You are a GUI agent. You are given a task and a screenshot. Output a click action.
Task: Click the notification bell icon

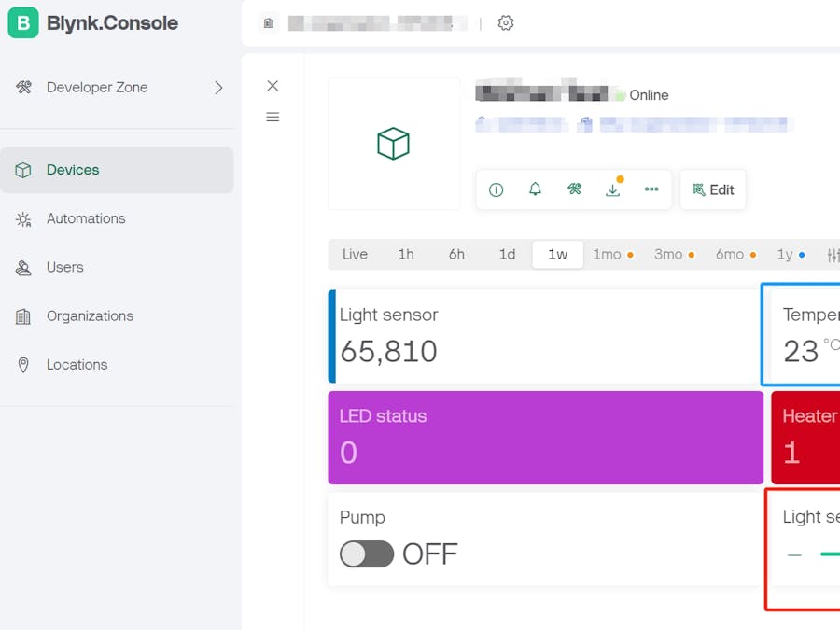pyautogui.click(x=535, y=189)
